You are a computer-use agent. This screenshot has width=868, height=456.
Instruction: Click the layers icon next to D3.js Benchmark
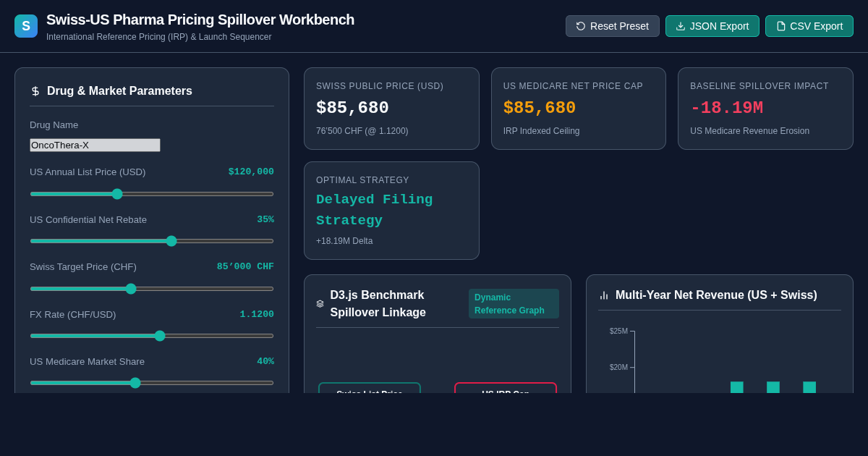point(320,304)
